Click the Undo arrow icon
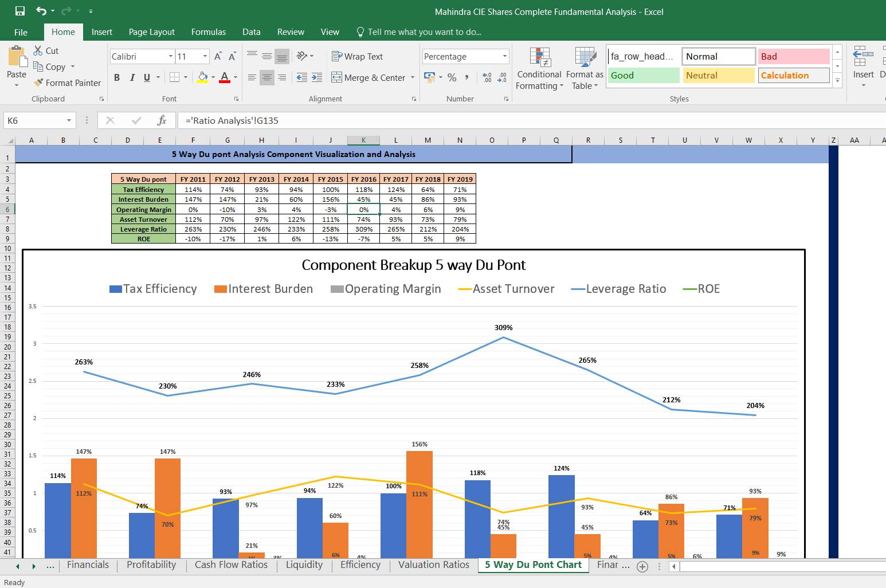Image resolution: width=886 pixels, height=588 pixels. point(41,11)
